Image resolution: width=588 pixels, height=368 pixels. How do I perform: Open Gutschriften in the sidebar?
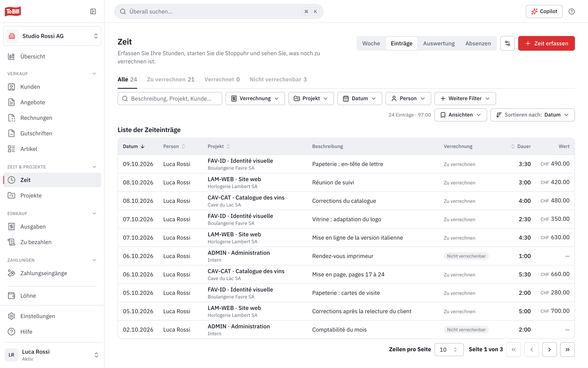(52, 133)
